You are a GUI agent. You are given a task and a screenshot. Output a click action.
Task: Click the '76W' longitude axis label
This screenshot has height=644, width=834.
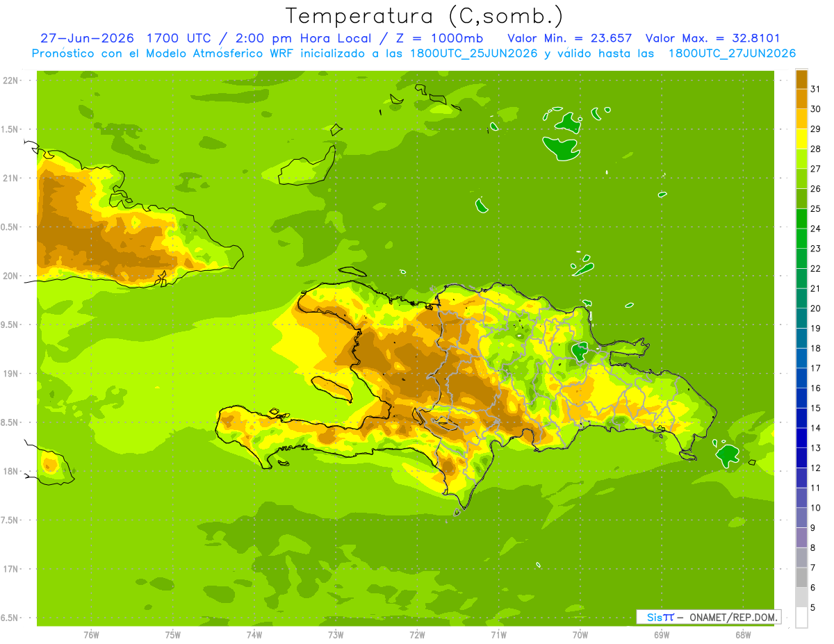point(91,634)
